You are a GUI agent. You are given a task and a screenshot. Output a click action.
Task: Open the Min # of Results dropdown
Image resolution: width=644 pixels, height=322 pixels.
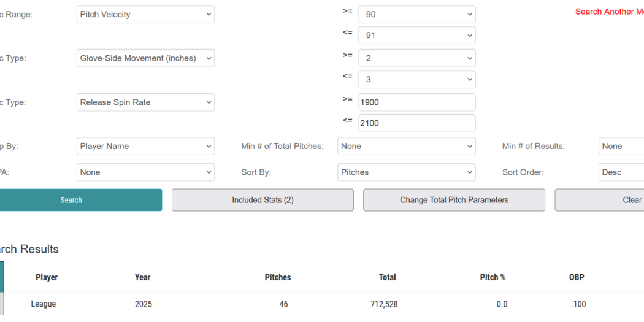pyautogui.click(x=621, y=147)
